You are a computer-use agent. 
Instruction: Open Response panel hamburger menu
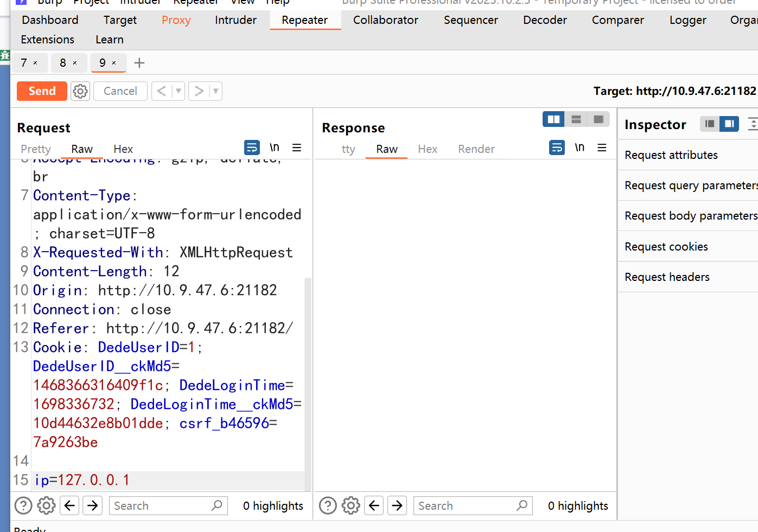click(602, 148)
